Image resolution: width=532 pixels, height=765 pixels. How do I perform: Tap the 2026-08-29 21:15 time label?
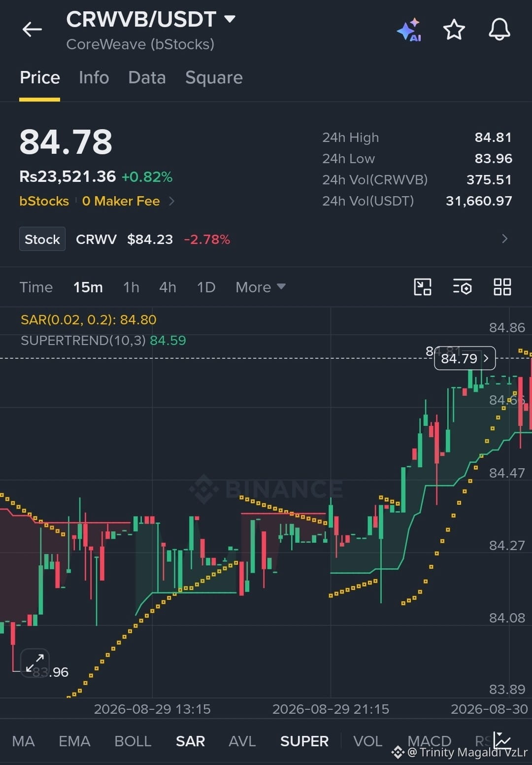click(x=331, y=709)
